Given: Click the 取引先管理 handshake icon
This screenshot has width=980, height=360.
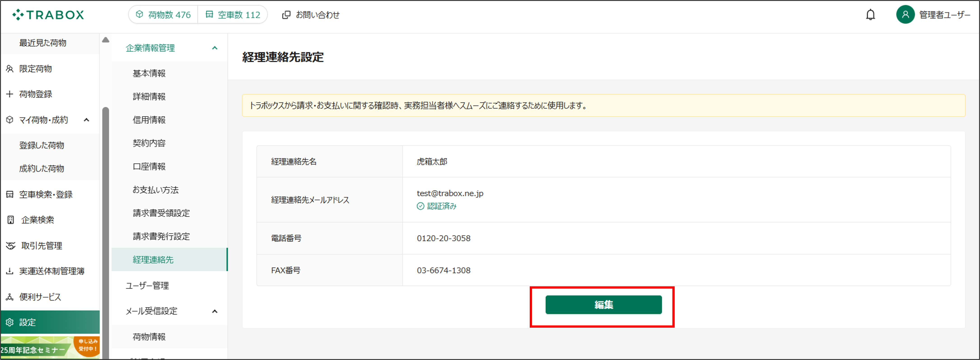Looking at the screenshot, I should click(x=11, y=246).
